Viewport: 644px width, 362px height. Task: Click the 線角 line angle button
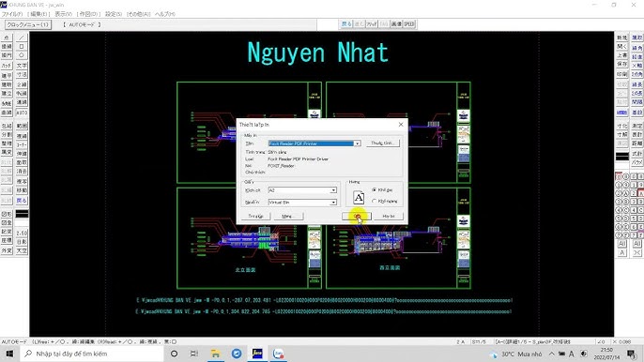[x=637, y=48]
